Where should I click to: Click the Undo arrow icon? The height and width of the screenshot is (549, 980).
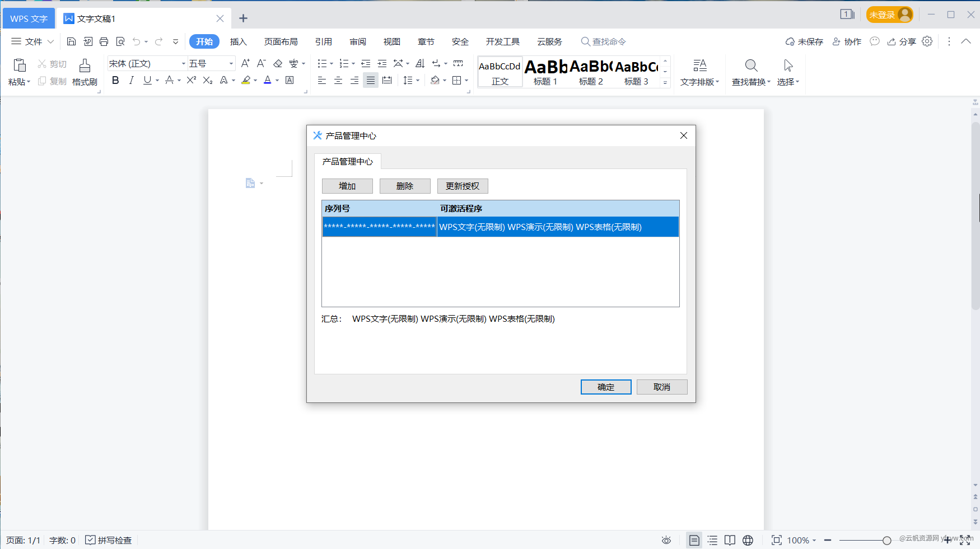[x=136, y=41]
